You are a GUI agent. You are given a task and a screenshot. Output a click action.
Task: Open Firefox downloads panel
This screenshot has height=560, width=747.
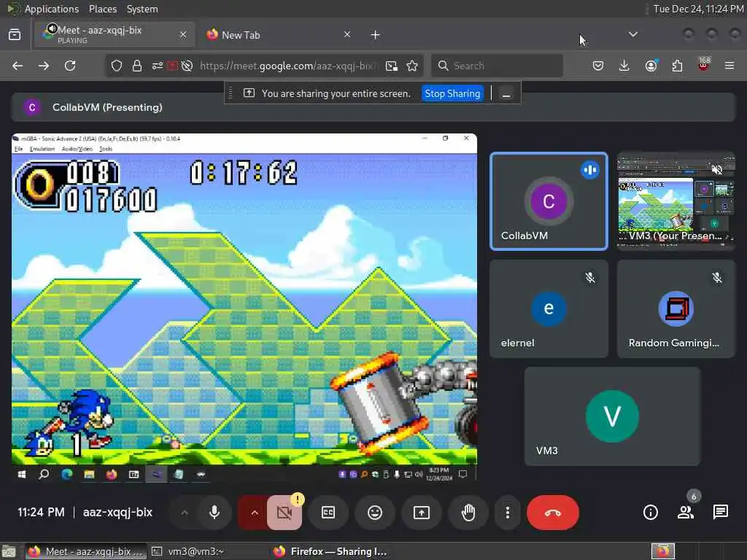click(624, 66)
